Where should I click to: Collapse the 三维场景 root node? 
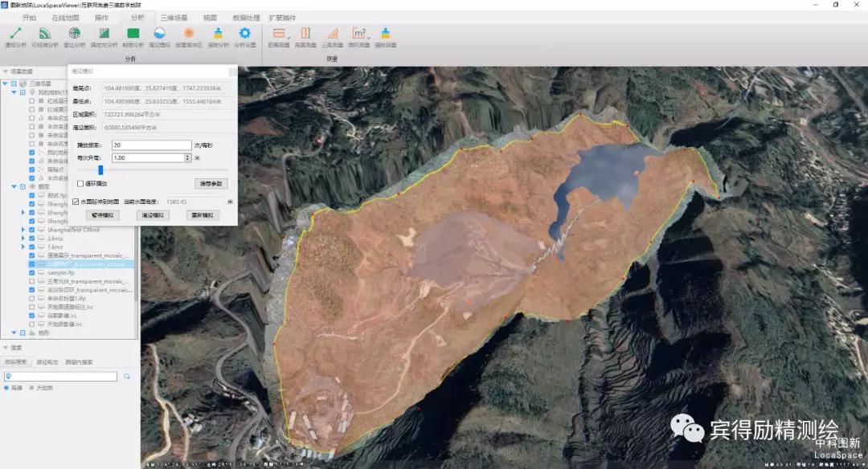[x=5, y=83]
